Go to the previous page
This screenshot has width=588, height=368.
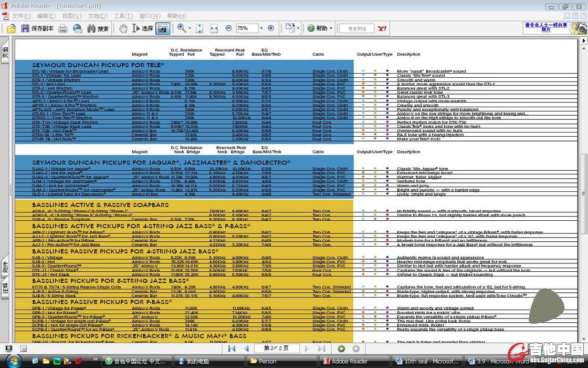point(246,349)
